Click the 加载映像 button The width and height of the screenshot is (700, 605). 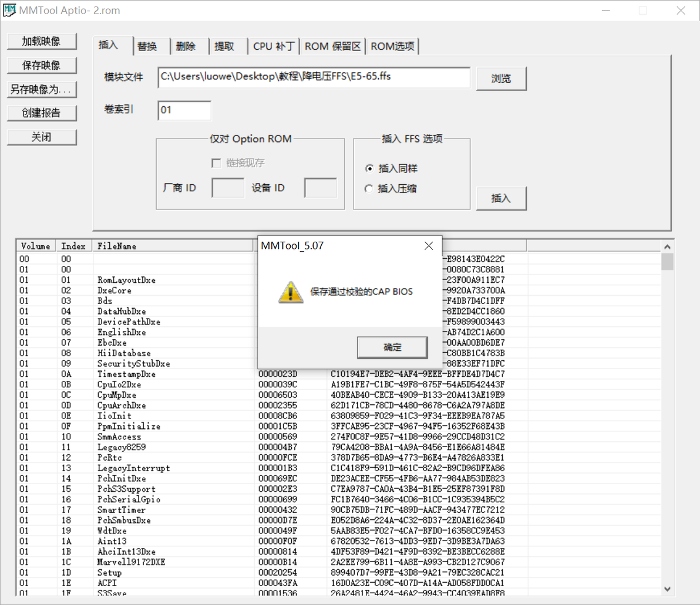tap(42, 42)
